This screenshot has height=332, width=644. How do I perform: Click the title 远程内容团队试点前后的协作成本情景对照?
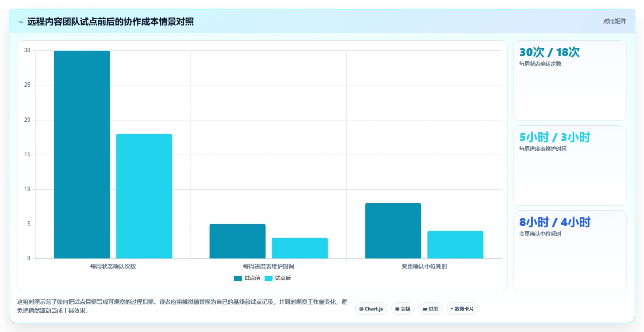click(x=110, y=22)
